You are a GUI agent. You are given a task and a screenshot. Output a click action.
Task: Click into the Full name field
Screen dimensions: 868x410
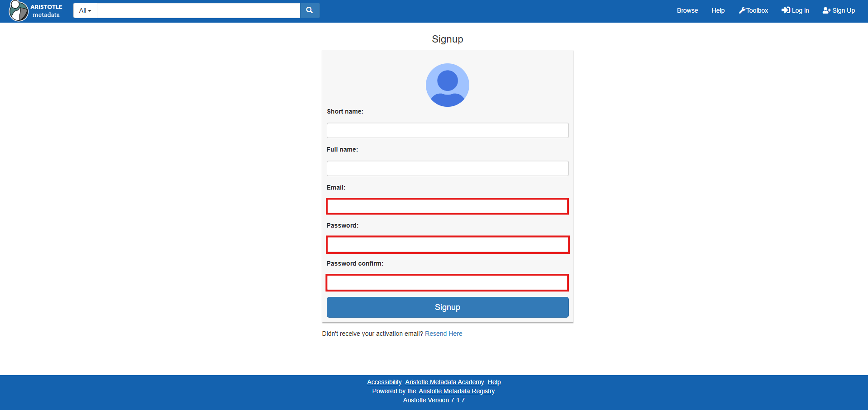(x=447, y=168)
